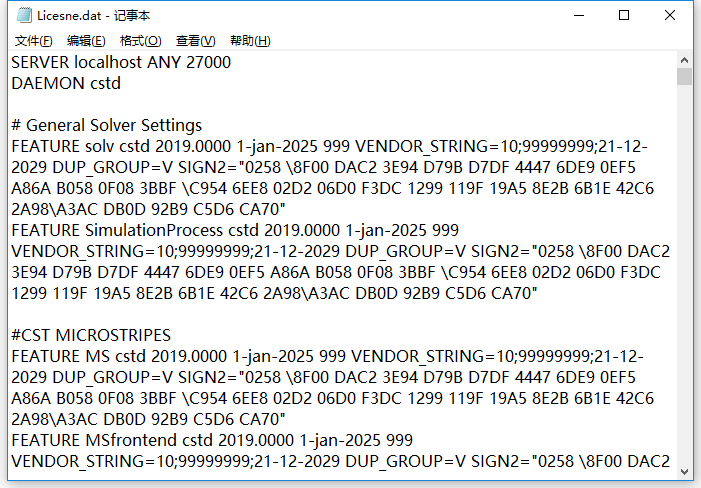Minimize the Notepad window
This screenshot has height=488, width=701.
(x=579, y=16)
